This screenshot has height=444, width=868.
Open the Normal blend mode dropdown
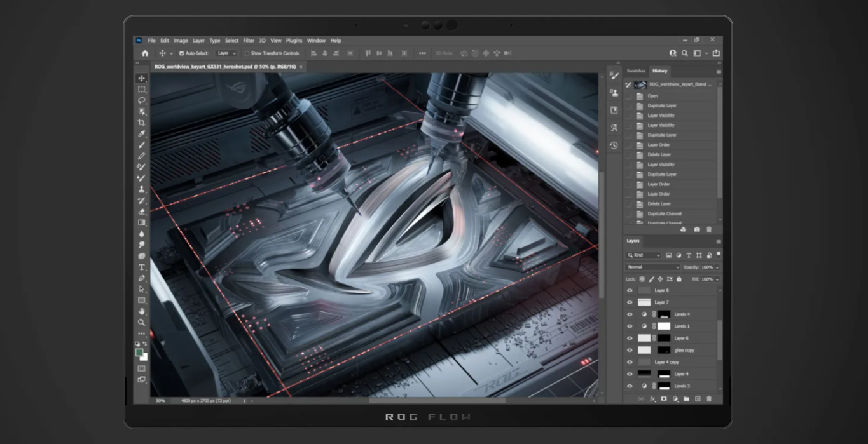[x=652, y=267]
